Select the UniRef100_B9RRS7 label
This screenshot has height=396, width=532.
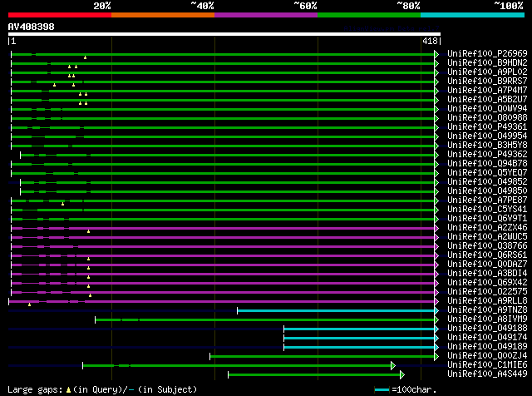tap(487, 81)
